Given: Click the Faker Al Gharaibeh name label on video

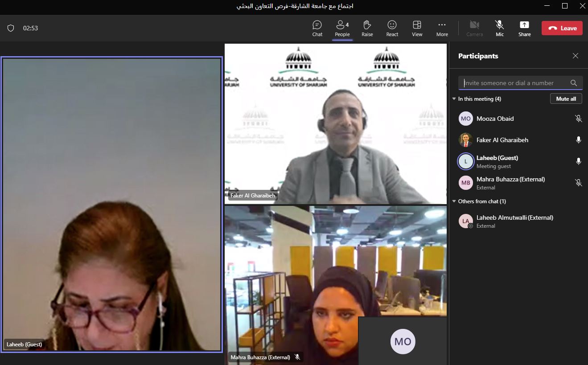Looking at the screenshot, I should tap(253, 196).
